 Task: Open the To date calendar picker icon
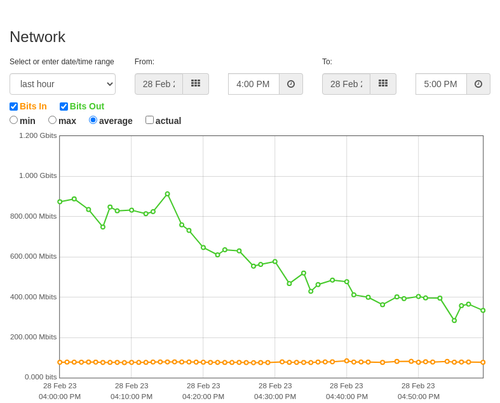[x=383, y=84]
